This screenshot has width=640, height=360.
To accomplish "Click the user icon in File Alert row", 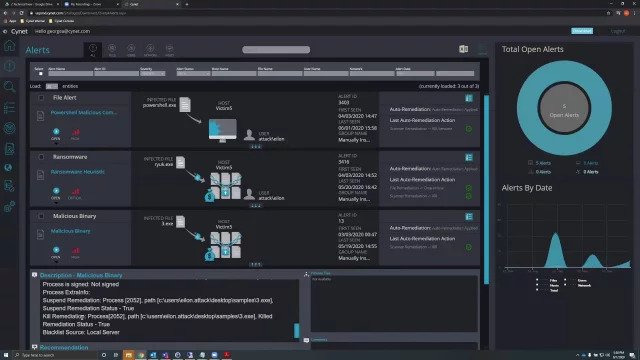I will pyautogui.click(x=249, y=135).
